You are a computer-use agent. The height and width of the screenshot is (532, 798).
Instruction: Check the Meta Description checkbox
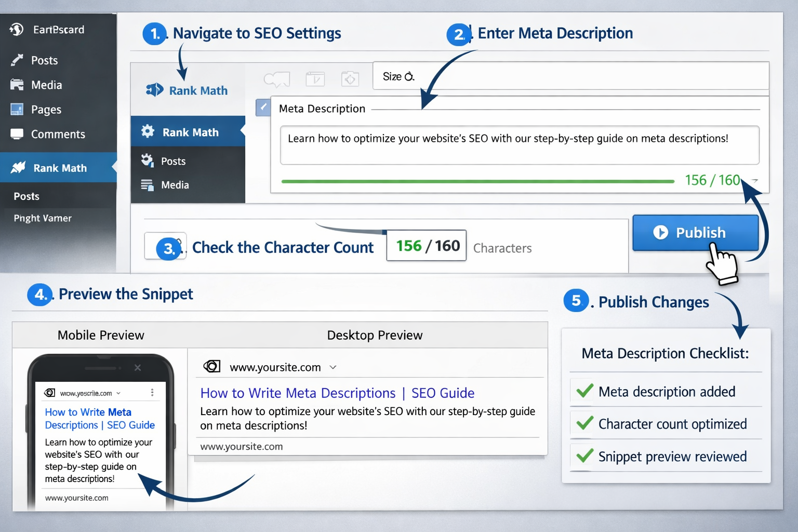tap(263, 108)
